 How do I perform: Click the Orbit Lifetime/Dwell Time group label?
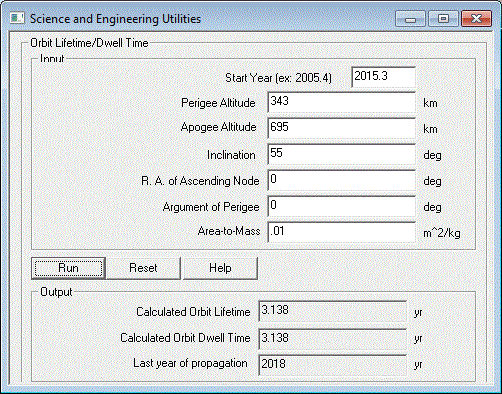[89, 43]
